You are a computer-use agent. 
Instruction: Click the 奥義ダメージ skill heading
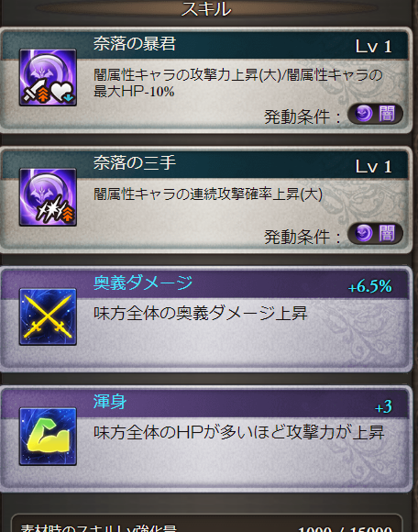point(143,283)
